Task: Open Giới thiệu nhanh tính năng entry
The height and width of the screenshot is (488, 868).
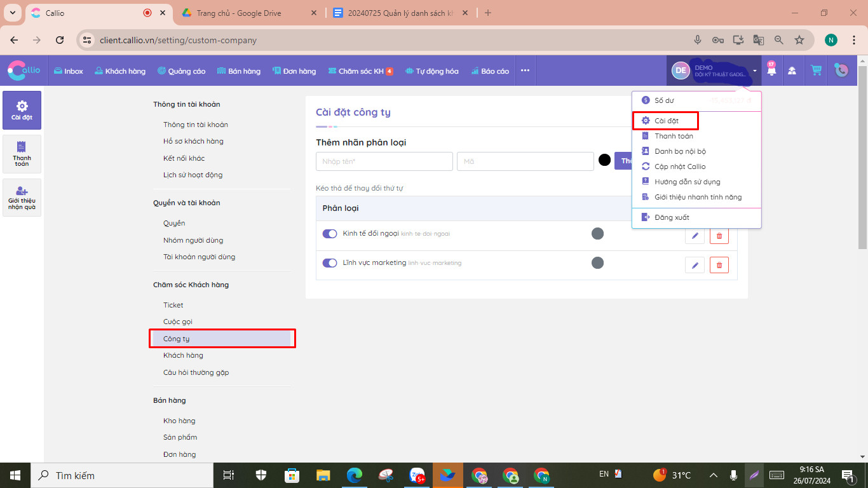Action: pos(696,197)
